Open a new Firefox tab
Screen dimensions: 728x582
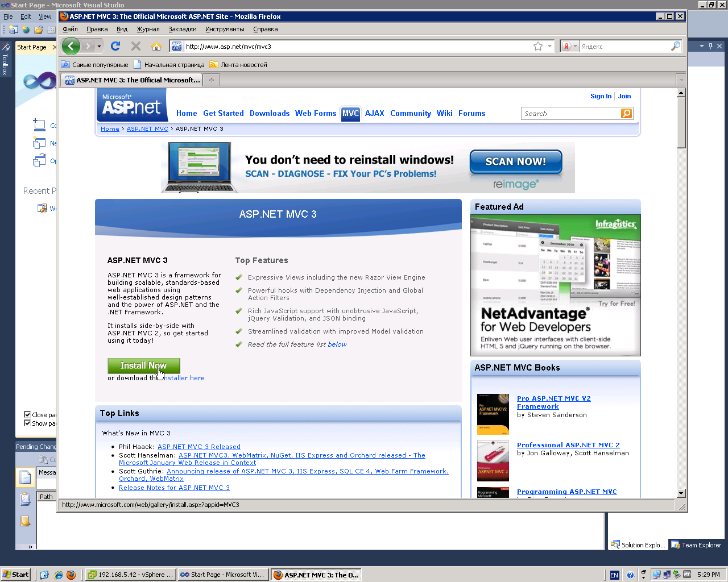click(x=212, y=80)
